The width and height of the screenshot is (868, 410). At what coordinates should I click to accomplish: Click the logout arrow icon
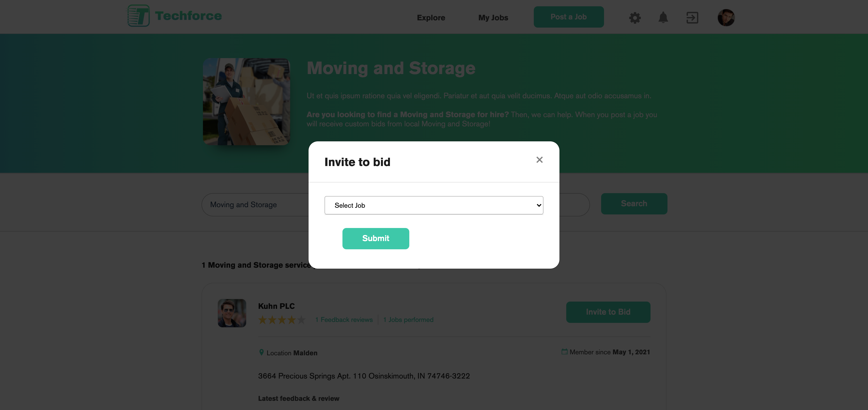pyautogui.click(x=692, y=17)
